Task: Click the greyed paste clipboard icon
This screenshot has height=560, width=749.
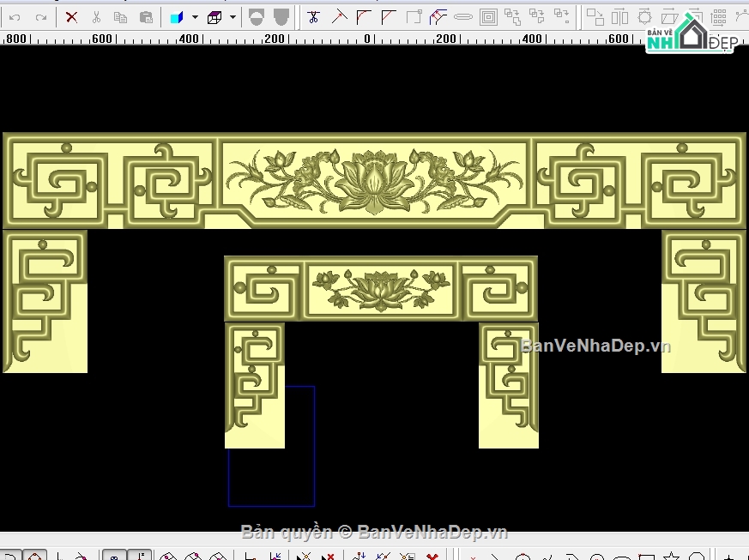Action: tap(146, 18)
